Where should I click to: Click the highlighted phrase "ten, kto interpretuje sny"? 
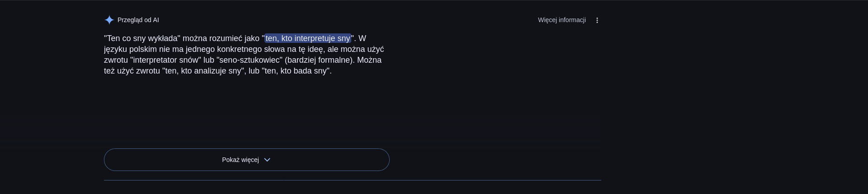tap(307, 38)
